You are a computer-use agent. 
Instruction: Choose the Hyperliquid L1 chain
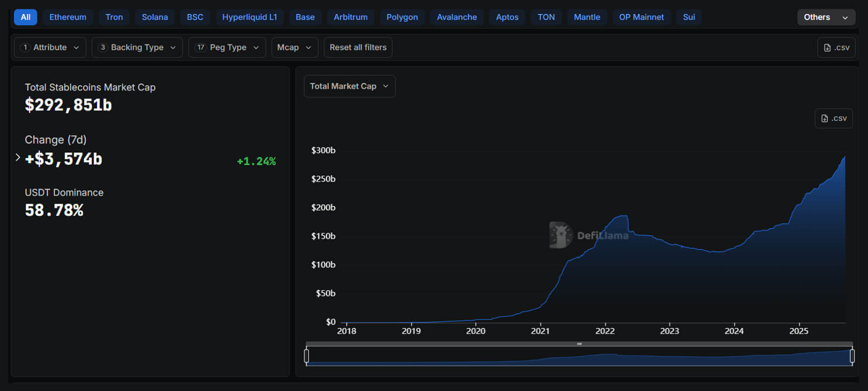coord(249,17)
